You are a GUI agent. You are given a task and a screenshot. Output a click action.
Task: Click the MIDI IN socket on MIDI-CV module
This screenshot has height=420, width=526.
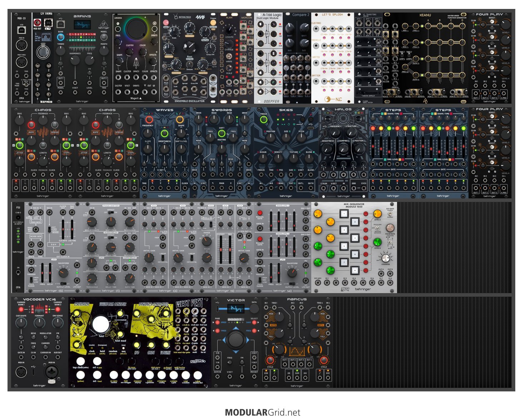point(21,46)
